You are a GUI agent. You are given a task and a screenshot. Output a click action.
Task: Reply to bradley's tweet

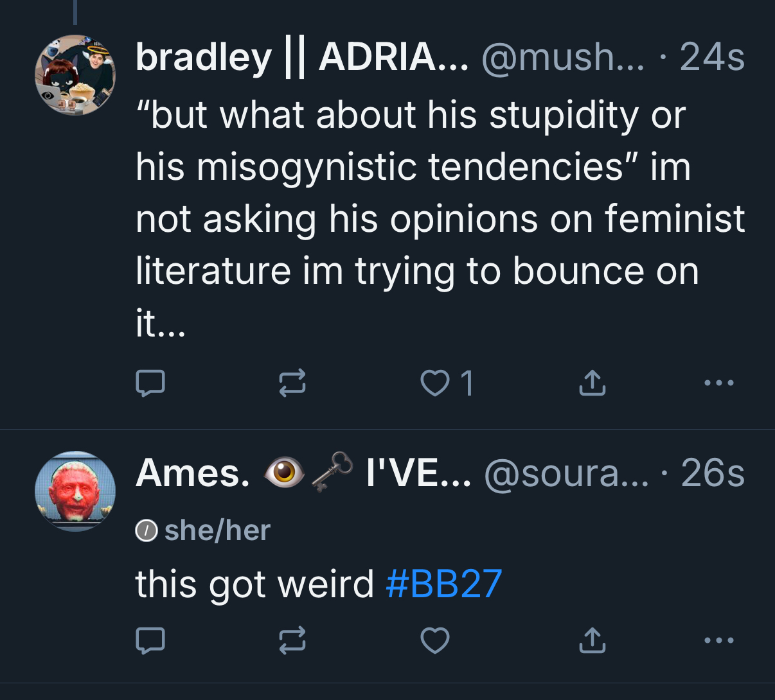(x=150, y=383)
